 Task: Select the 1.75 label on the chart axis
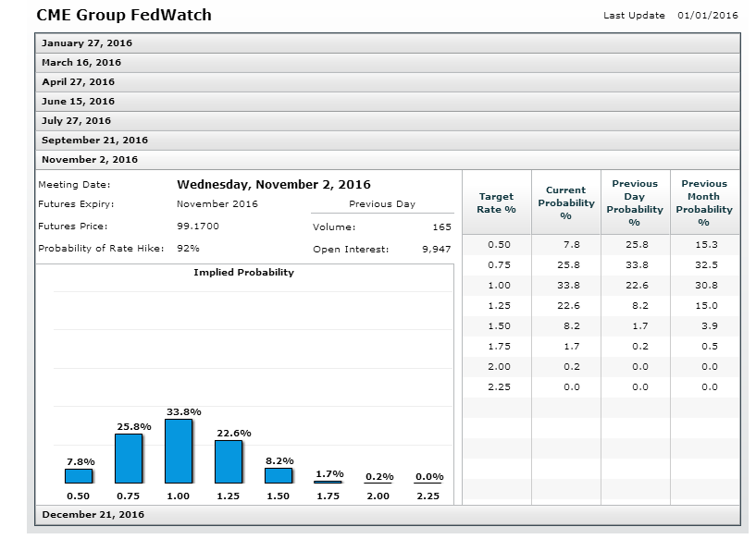[328, 496]
